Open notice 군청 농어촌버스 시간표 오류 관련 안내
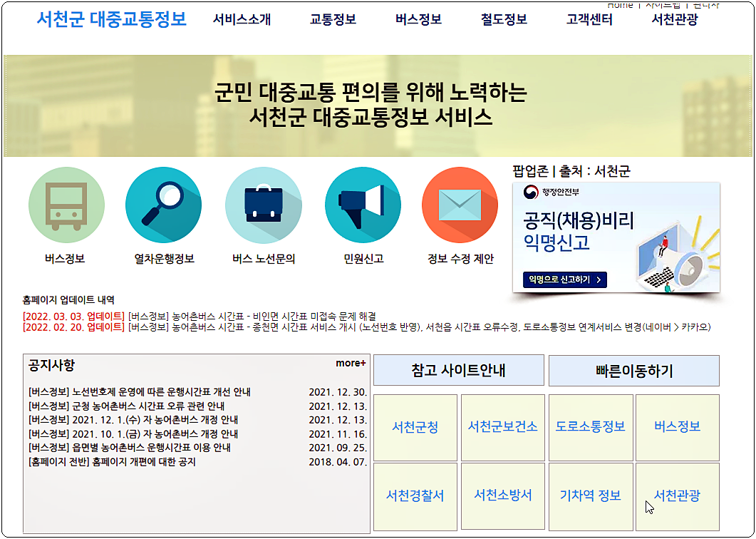The image size is (756, 539). tap(126, 406)
